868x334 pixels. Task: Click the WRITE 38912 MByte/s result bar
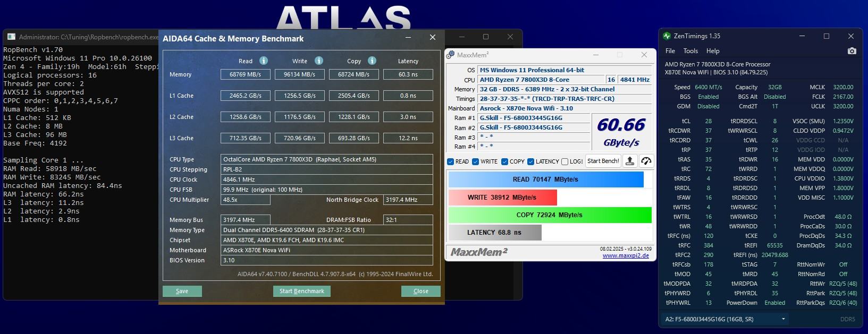tap(502, 198)
